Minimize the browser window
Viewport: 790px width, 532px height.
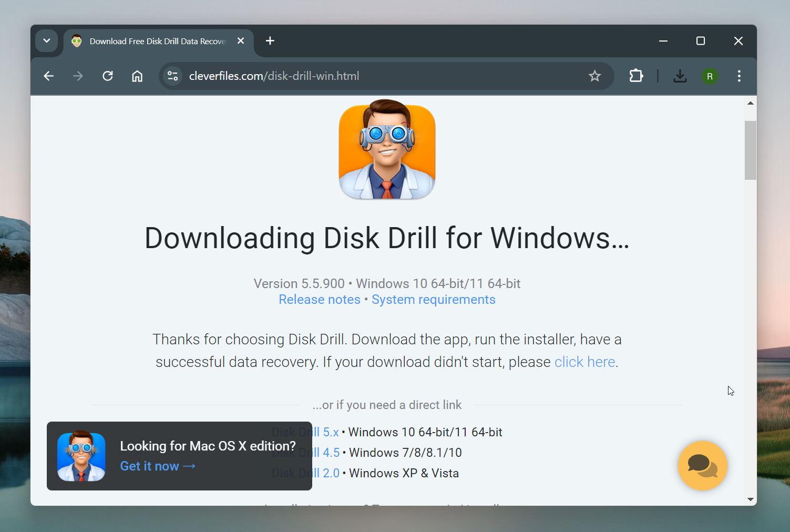[x=663, y=41]
